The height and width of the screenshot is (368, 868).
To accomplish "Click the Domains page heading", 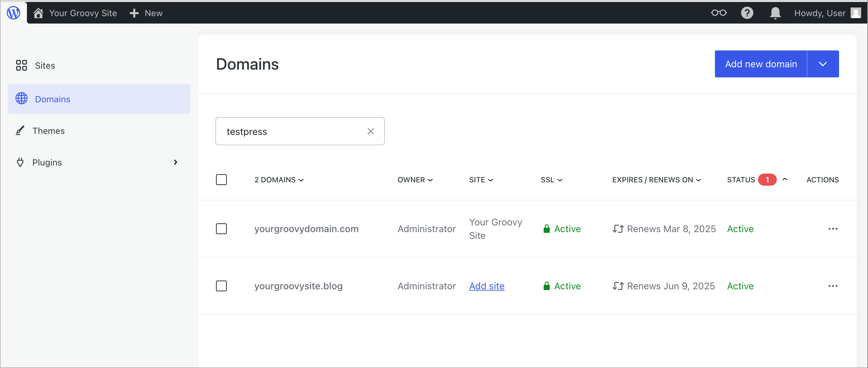I will [247, 64].
